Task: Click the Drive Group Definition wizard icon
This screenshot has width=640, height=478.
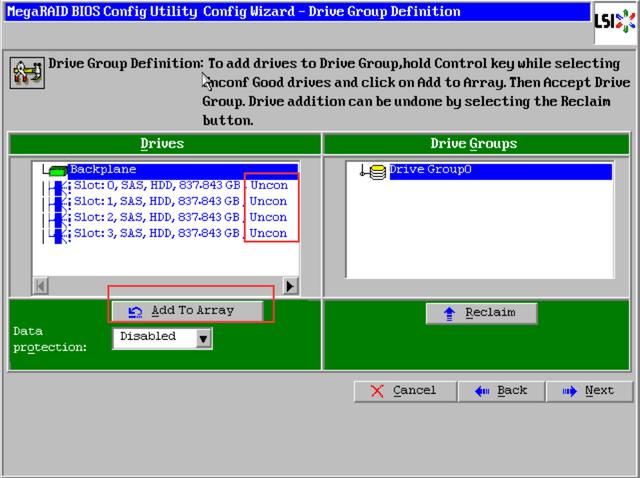Action: click(x=27, y=73)
